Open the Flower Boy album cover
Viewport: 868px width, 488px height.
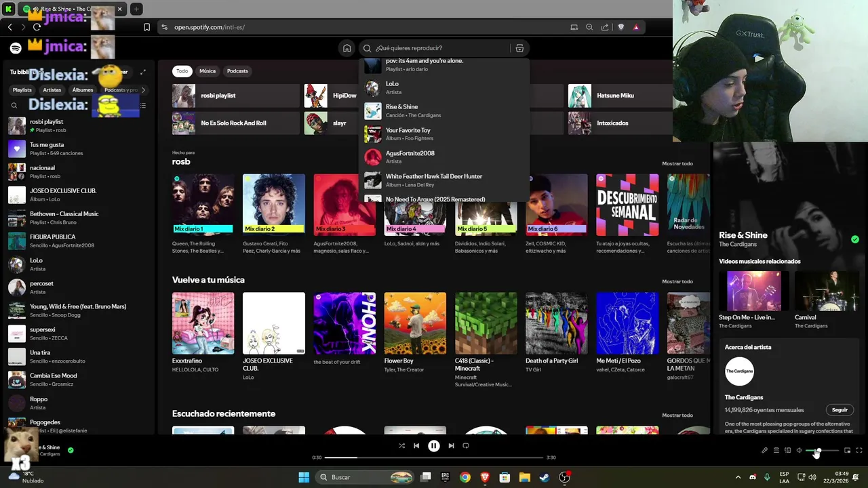point(415,323)
